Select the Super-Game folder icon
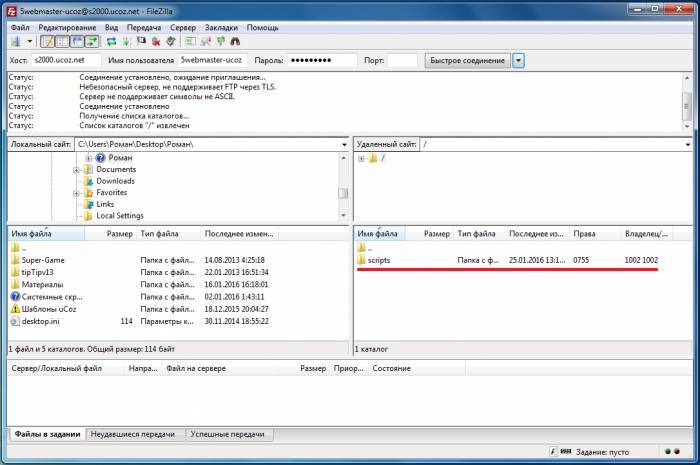 tap(16, 260)
